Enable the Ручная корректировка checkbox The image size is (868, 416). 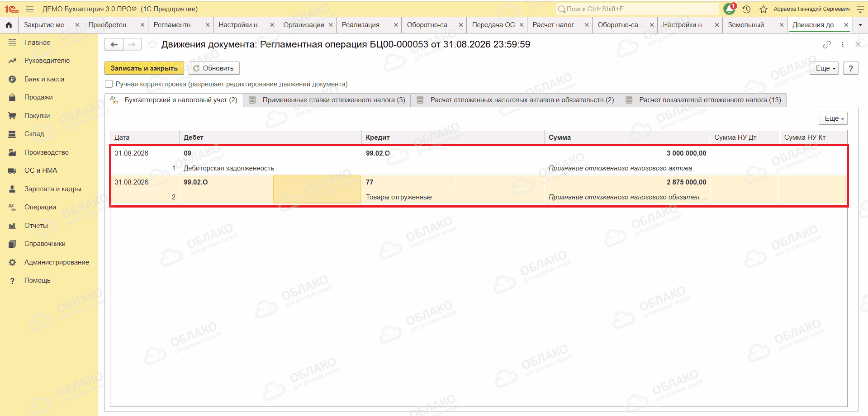click(x=109, y=84)
